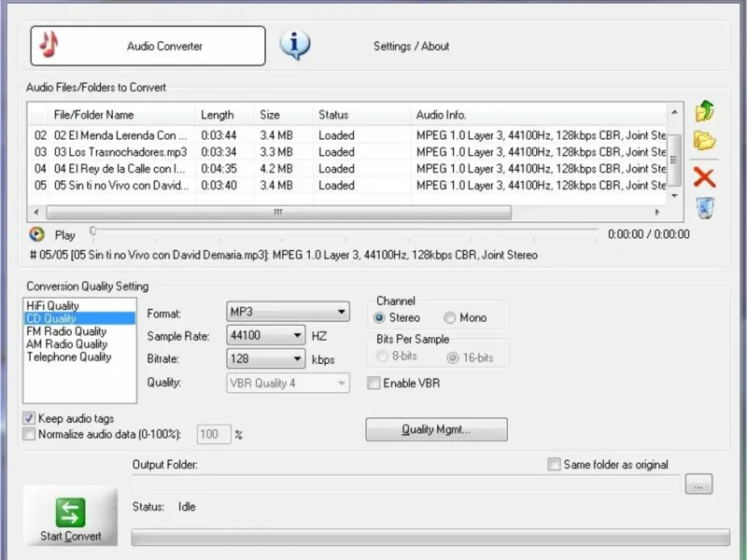Click the output folder browse ... button
Viewport: 747px width, 560px height.
pos(698,484)
